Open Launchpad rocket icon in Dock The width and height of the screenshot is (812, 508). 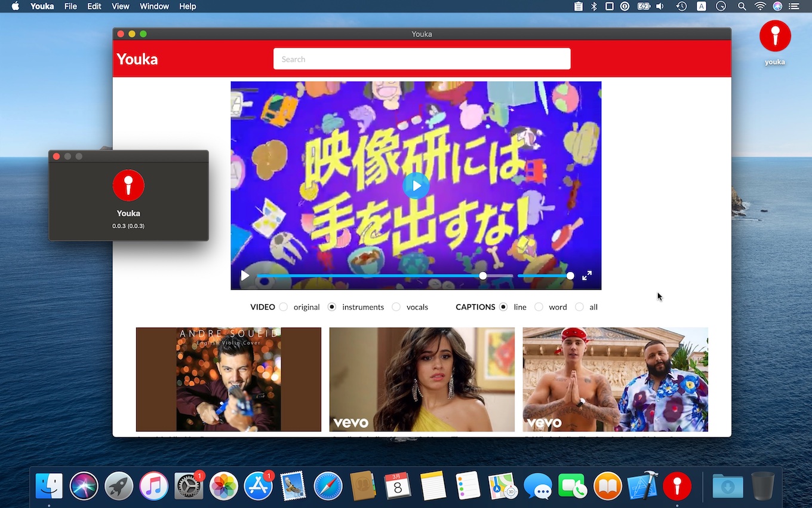coord(119,486)
